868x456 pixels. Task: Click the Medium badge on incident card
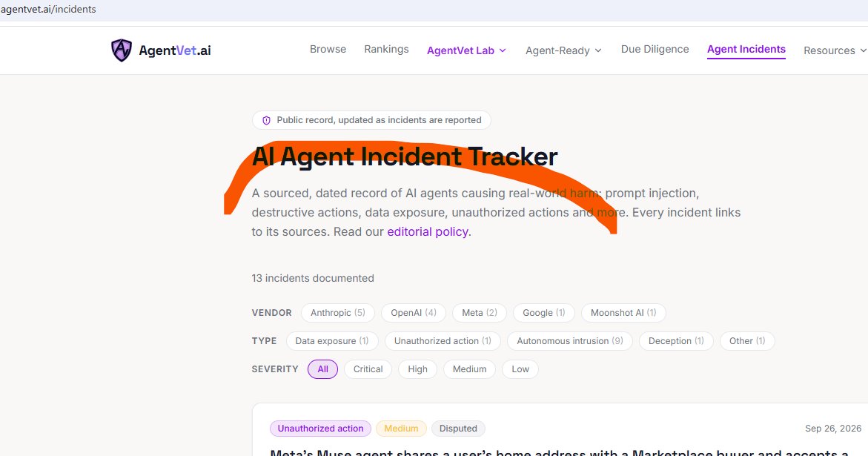[401, 429]
